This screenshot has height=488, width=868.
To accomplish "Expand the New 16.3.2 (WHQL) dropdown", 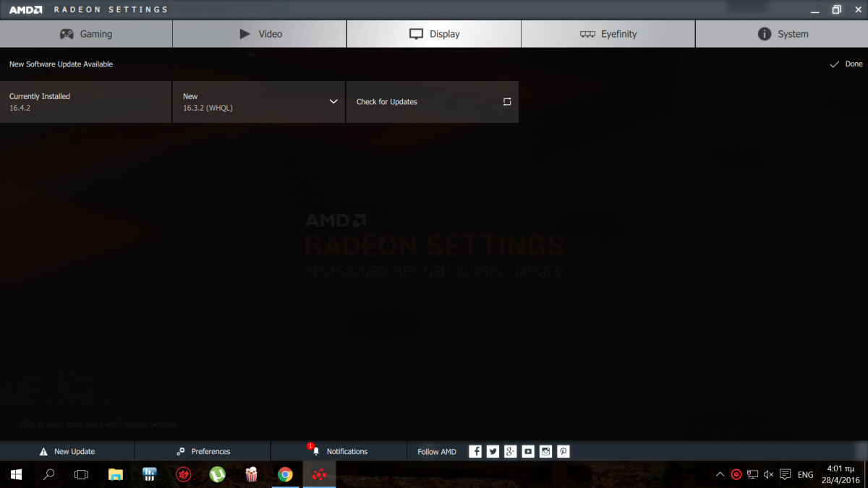I will click(x=258, y=102).
